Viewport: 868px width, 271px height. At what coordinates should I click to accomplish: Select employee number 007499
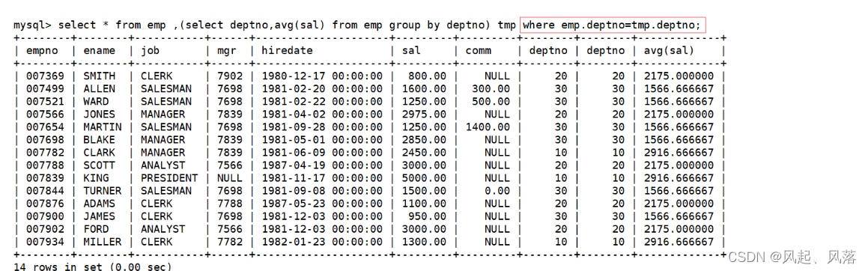[46, 89]
